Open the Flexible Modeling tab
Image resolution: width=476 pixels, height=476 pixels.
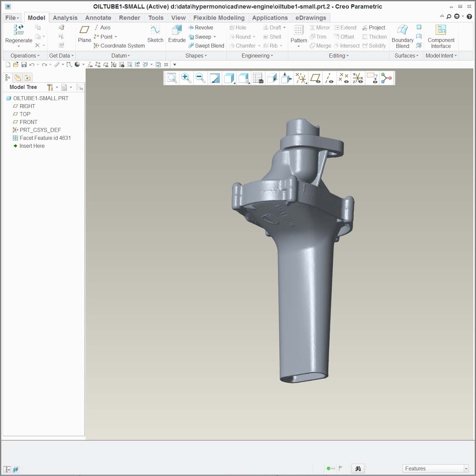(x=218, y=18)
